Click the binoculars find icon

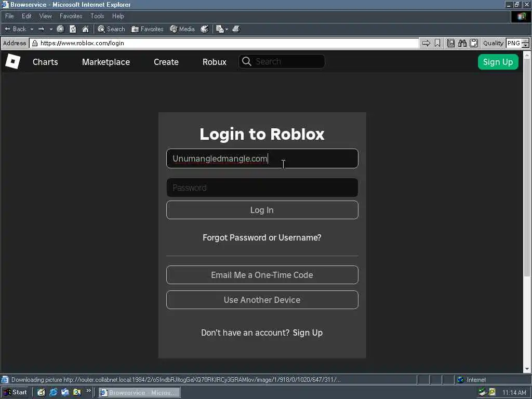(x=462, y=43)
